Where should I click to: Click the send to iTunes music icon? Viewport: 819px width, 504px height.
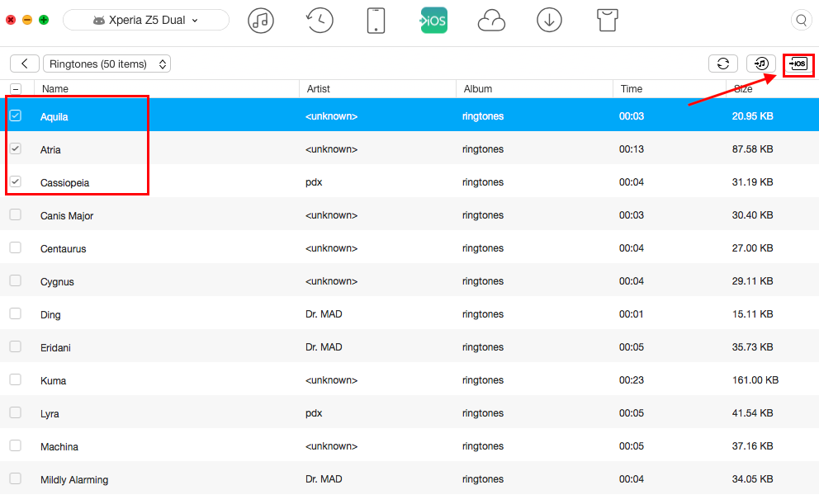click(761, 64)
